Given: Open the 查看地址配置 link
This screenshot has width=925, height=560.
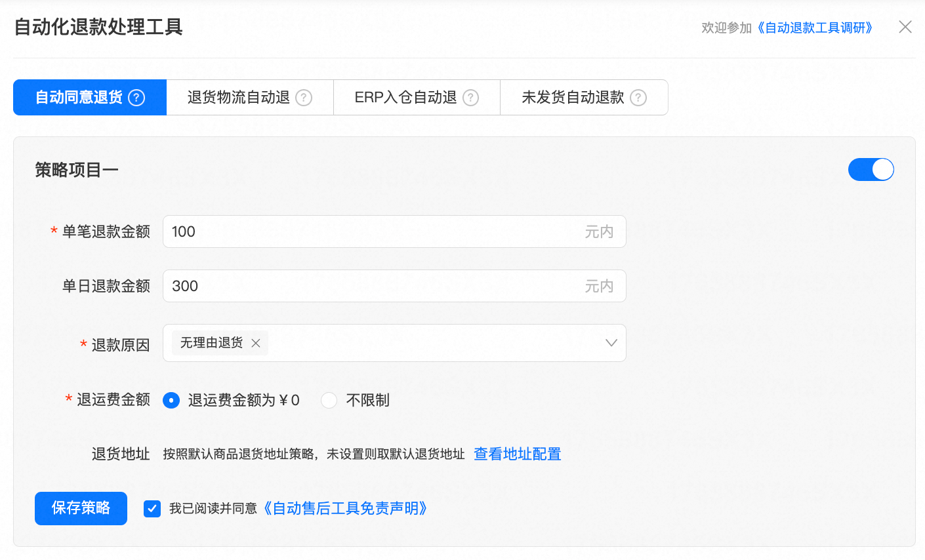Looking at the screenshot, I should point(517,454).
